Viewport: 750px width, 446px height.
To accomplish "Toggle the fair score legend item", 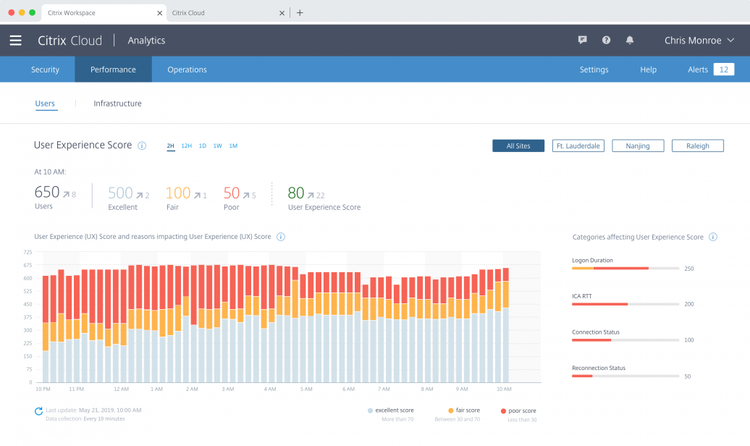I will click(464, 411).
